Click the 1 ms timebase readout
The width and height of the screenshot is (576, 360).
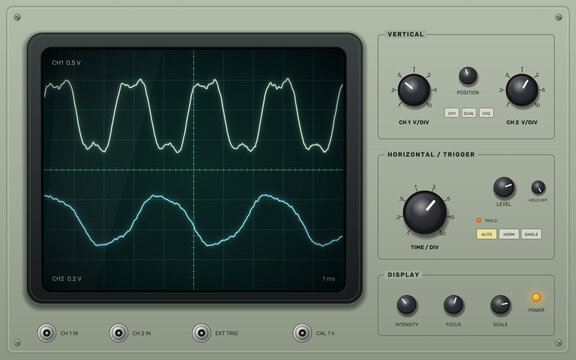[329, 279]
